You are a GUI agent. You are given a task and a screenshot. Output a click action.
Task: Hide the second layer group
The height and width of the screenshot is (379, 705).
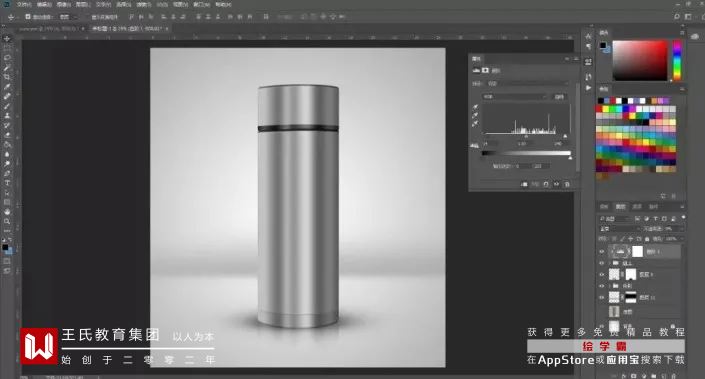click(602, 285)
